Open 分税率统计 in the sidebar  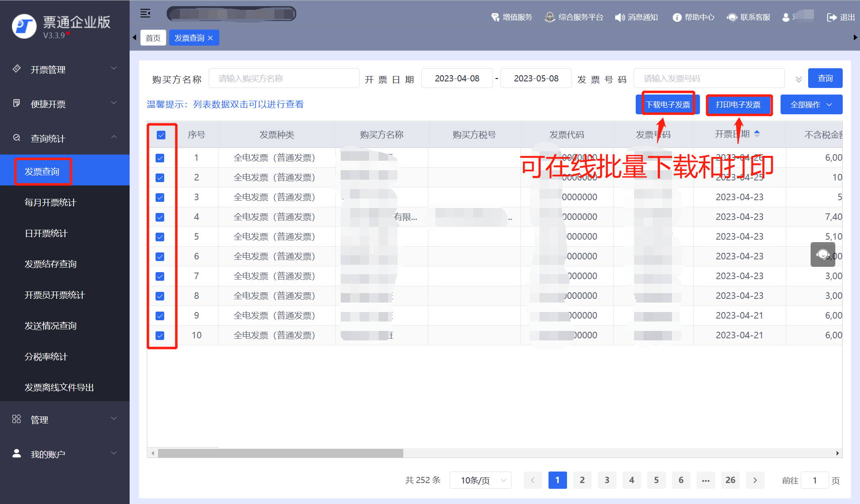click(x=65, y=356)
